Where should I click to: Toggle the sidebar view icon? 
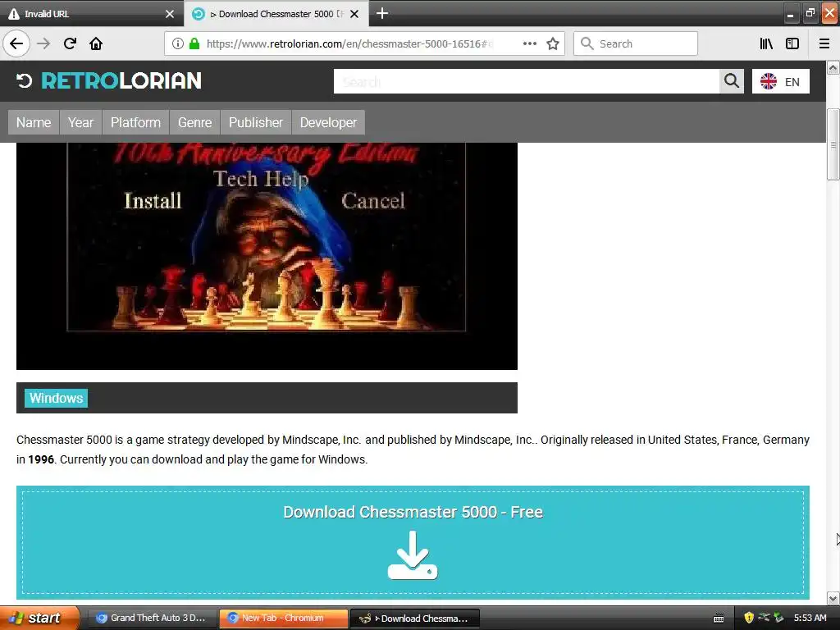[792, 43]
